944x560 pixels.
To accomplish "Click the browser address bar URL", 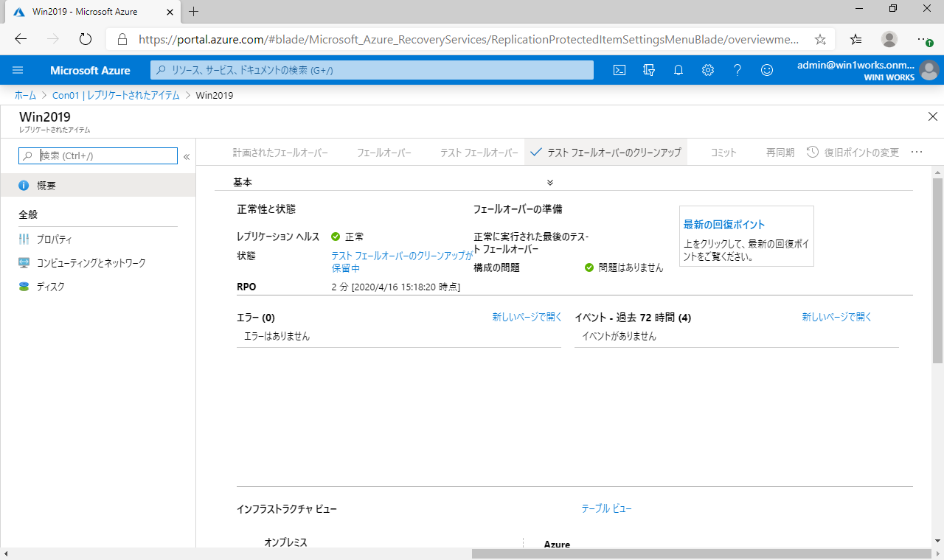I will pyautogui.click(x=468, y=39).
